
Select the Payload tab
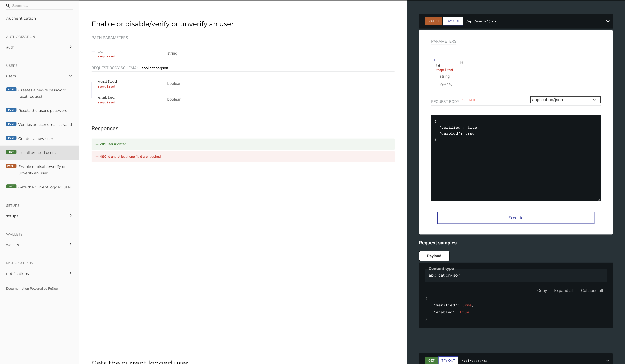[434, 256]
